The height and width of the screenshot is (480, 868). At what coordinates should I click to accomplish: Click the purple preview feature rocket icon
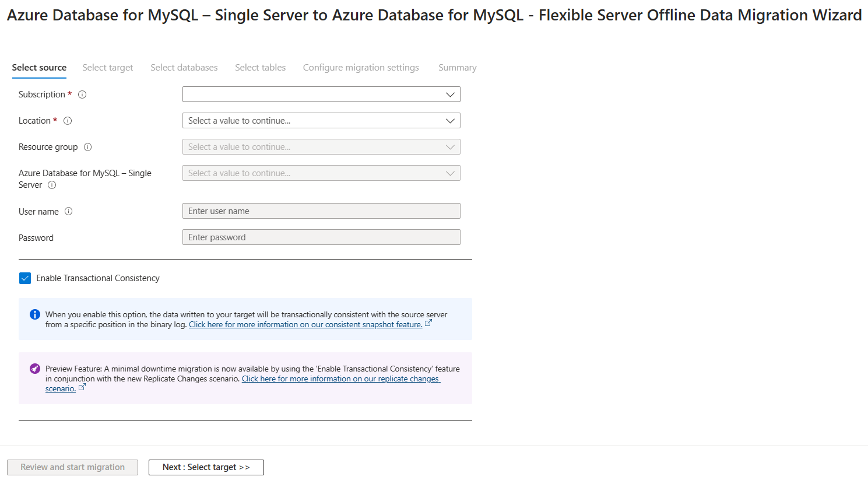(x=35, y=369)
